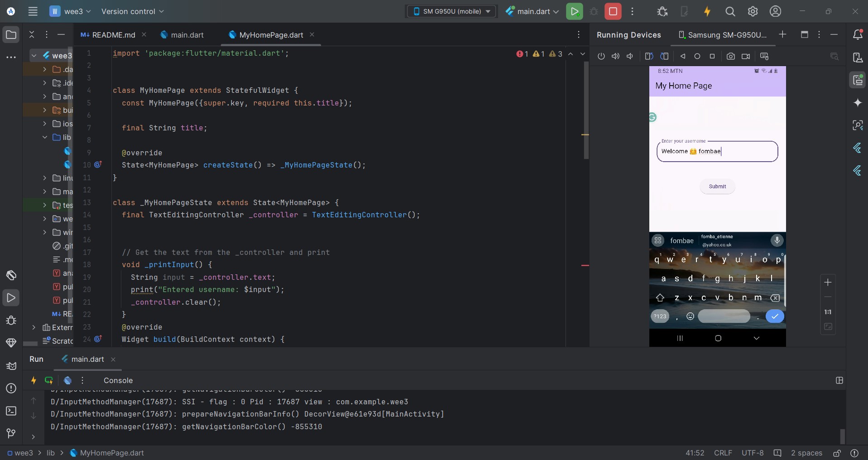Tap the keyboard microphone icon

click(777, 240)
